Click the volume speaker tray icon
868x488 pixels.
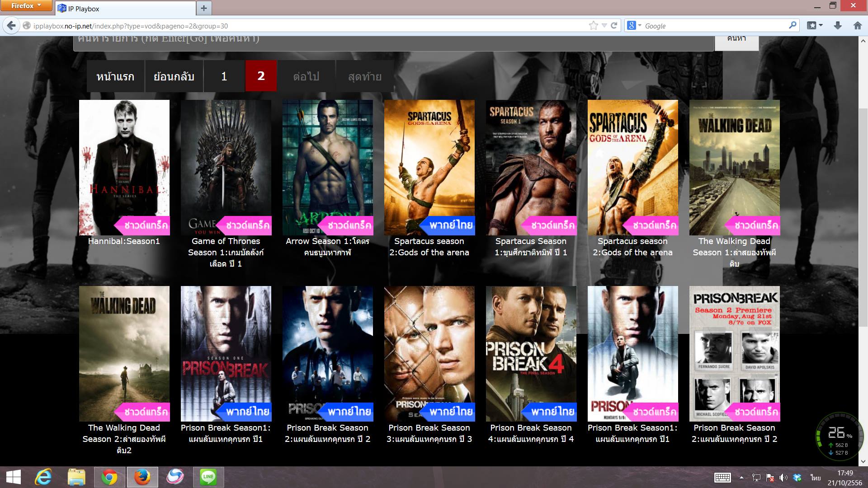tap(783, 478)
